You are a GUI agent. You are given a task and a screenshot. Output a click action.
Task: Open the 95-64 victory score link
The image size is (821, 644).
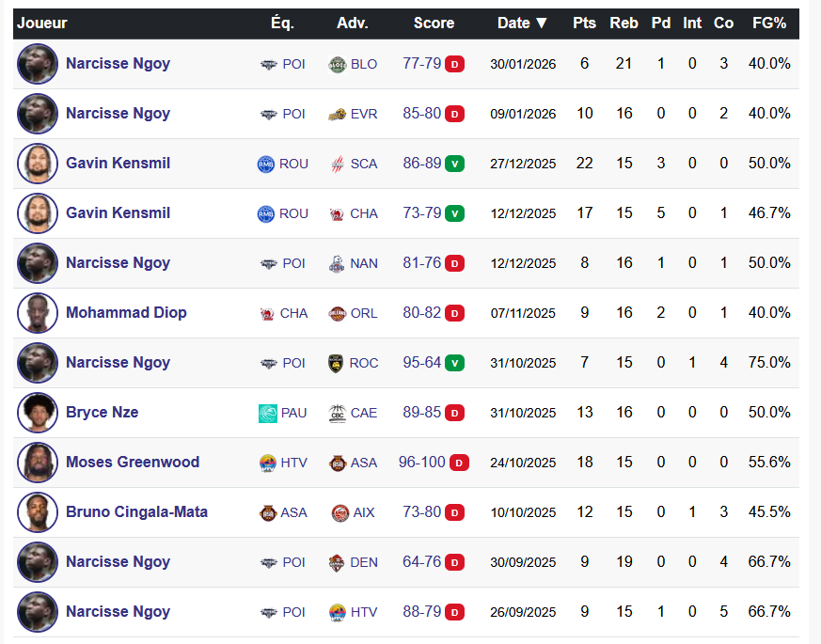[422, 362]
